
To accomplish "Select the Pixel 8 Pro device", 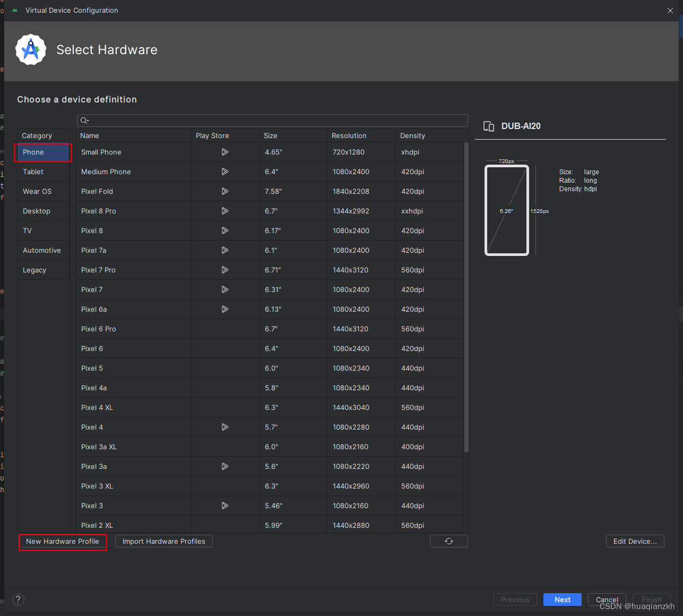I will [x=270, y=211].
